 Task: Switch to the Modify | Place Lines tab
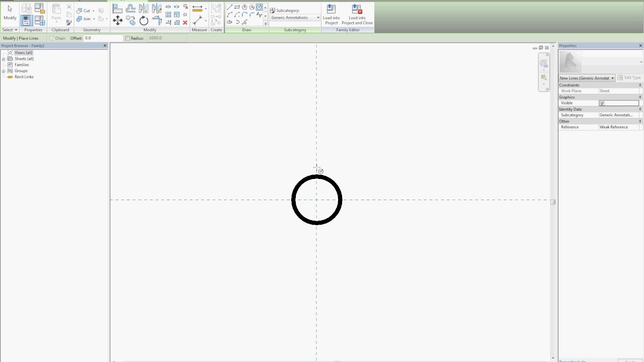point(21,38)
